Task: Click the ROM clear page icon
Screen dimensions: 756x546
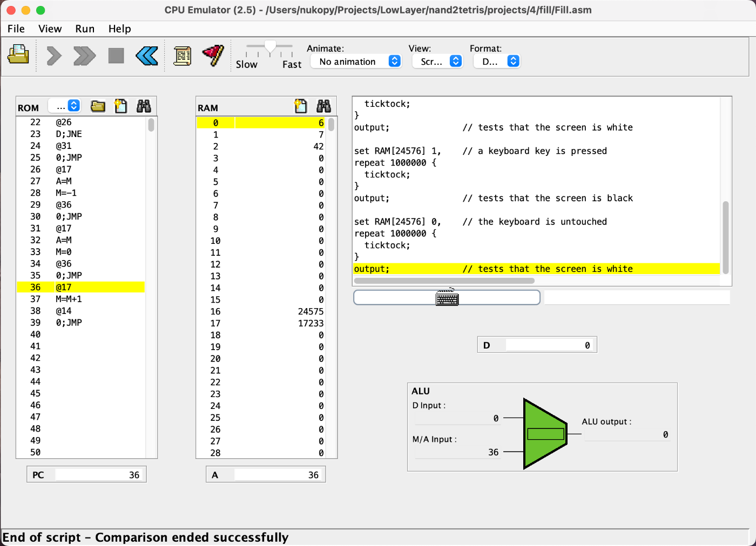Action: tap(120, 106)
